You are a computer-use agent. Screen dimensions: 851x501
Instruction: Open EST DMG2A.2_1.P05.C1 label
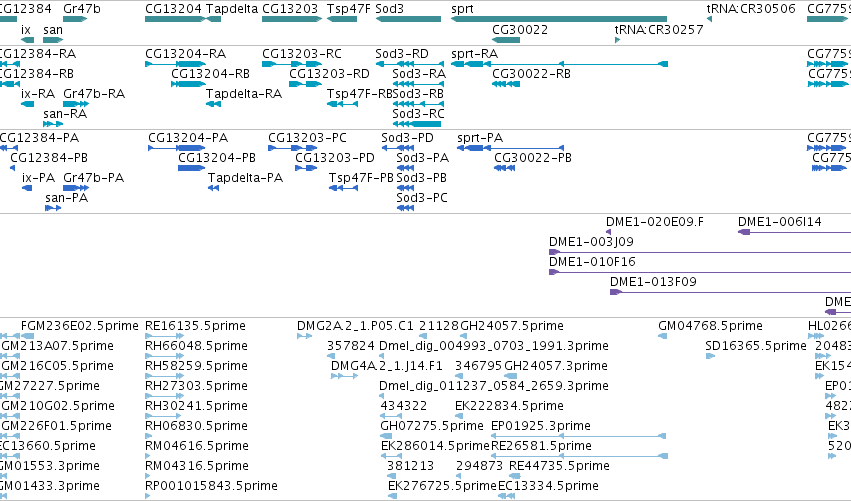[x=355, y=326]
